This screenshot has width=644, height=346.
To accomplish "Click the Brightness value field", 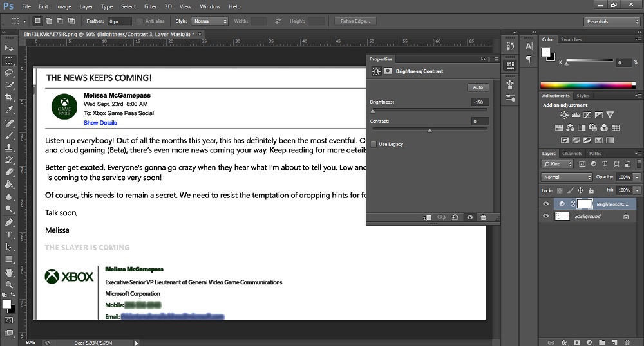I will [x=479, y=102].
